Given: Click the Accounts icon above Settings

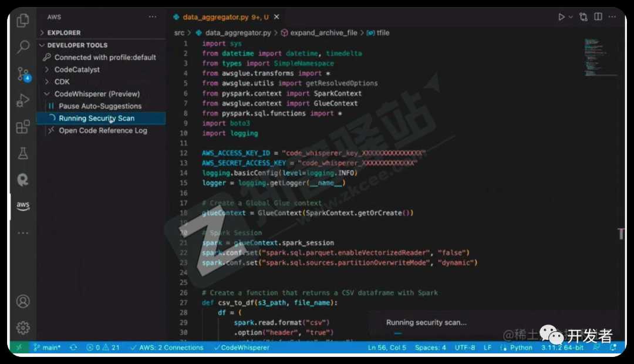Looking at the screenshot, I should (23, 301).
